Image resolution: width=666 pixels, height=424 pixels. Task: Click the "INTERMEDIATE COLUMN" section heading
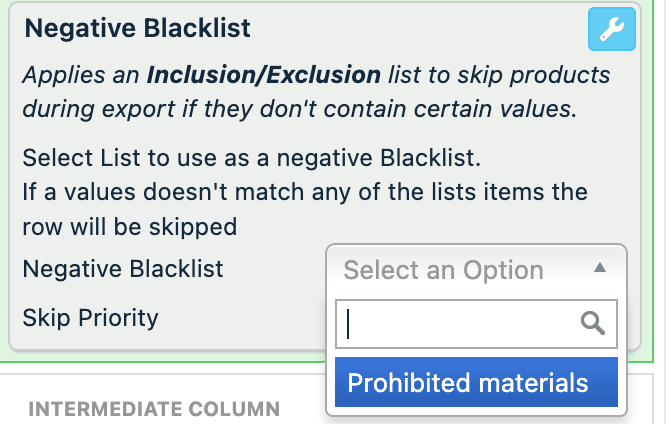pyautogui.click(x=154, y=409)
